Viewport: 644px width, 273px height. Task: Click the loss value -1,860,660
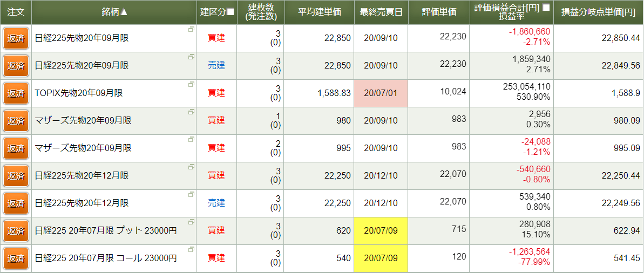click(x=530, y=31)
